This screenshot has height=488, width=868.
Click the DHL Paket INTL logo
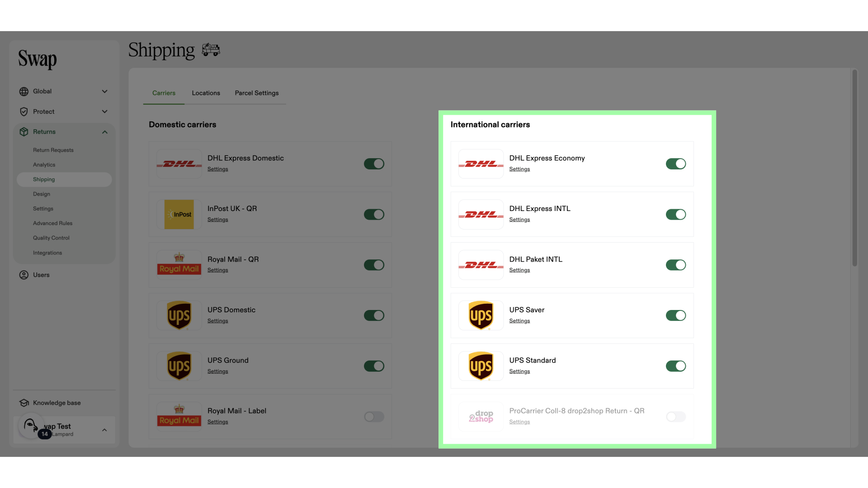click(481, 265)
